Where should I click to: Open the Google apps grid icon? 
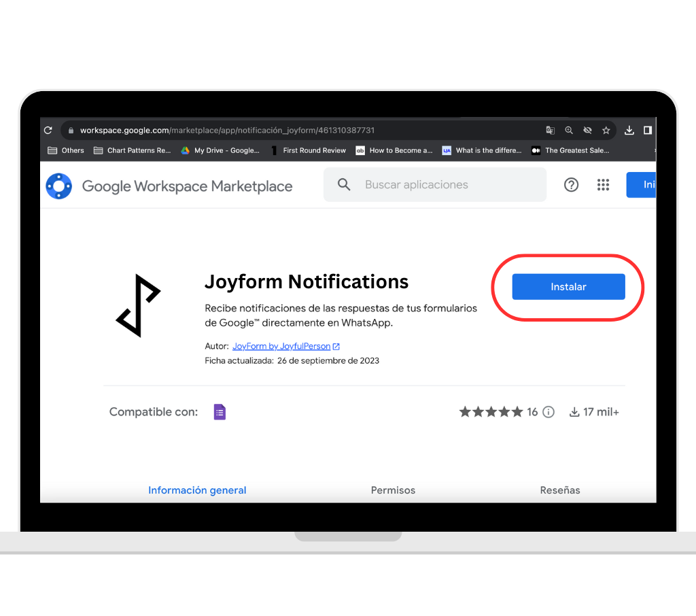604,184
